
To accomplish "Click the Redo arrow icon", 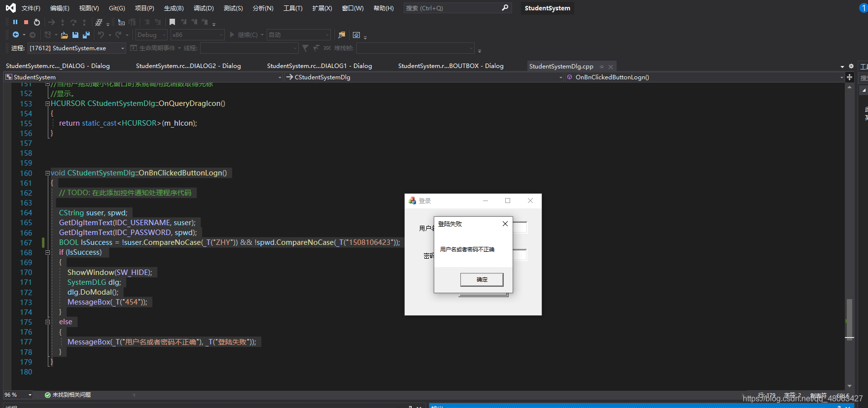I will click(118, 35).
